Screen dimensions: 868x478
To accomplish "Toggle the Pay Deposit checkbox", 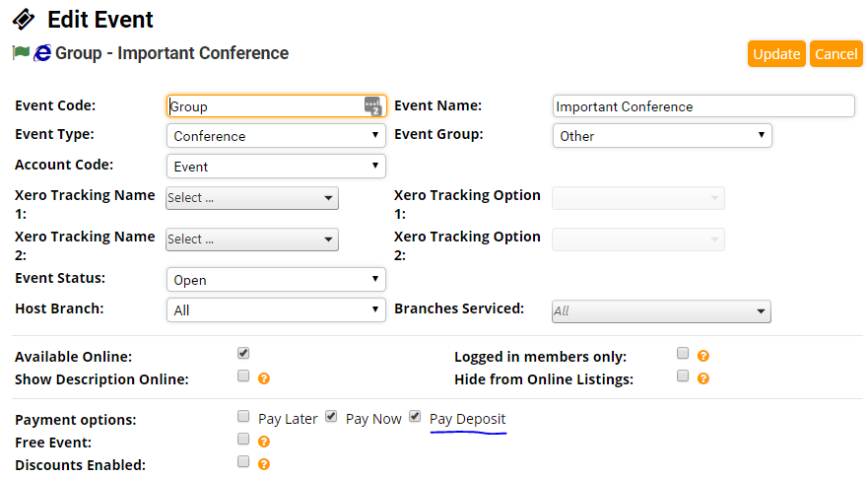I will [x=415, y=417].
